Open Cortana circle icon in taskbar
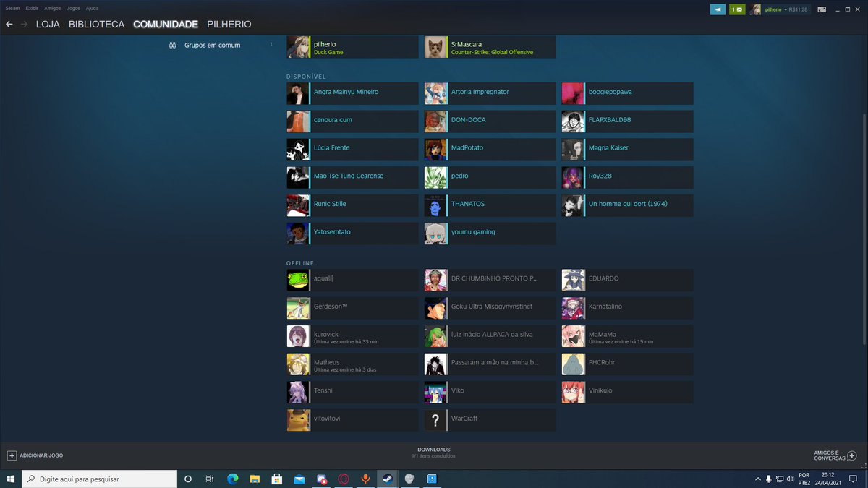This screenshot has height=488, width=868. coord(188,479)
